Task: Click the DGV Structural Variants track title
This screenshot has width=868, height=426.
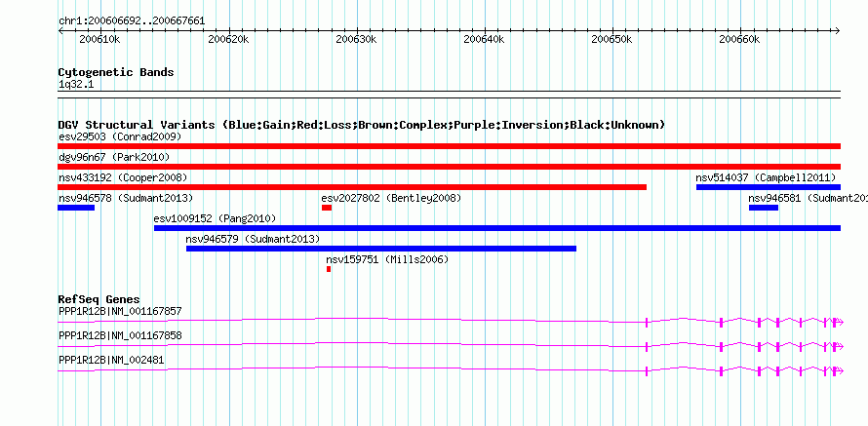Action: 362,125
